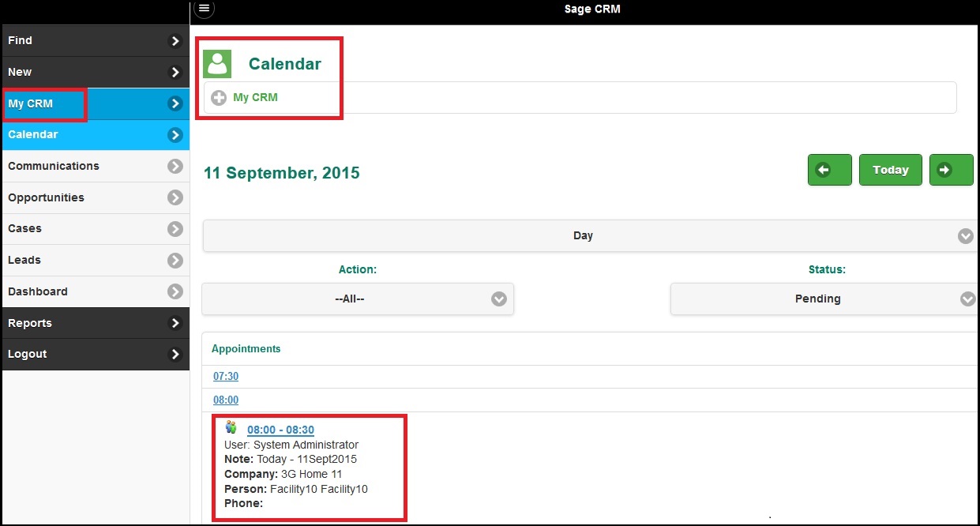The width and height of the screenshot is (980, 526).
Task: Click the Appointments section header
Action: [246, 349]
